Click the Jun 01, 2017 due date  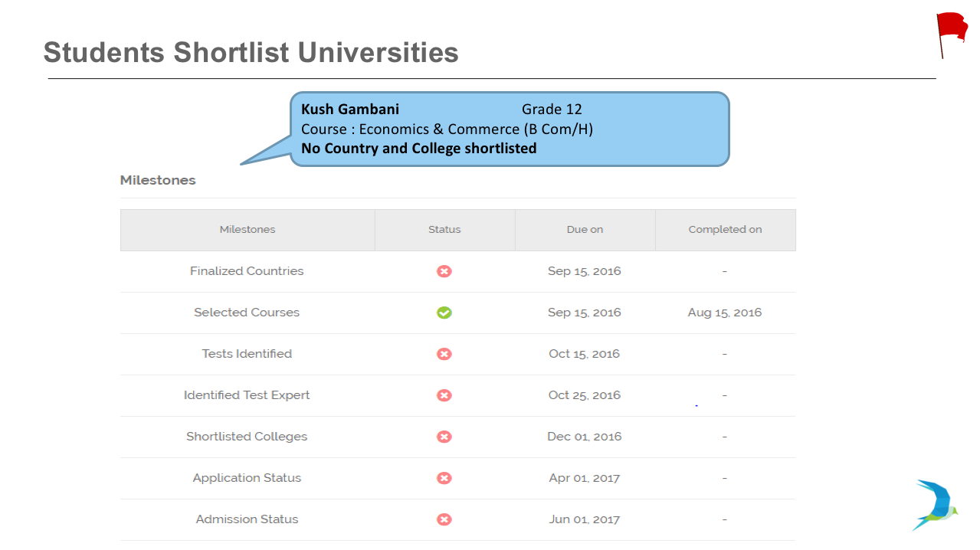click(585, 519)
